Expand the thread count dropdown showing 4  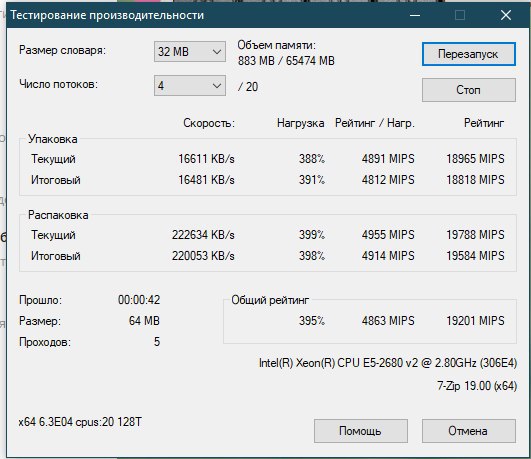point(190,86)
